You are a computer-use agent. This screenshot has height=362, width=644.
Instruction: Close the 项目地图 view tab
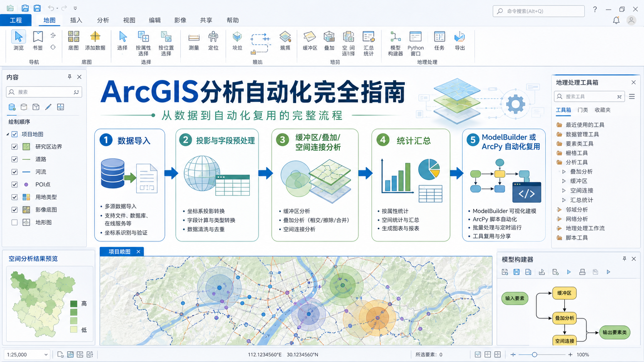pos(138,252)
